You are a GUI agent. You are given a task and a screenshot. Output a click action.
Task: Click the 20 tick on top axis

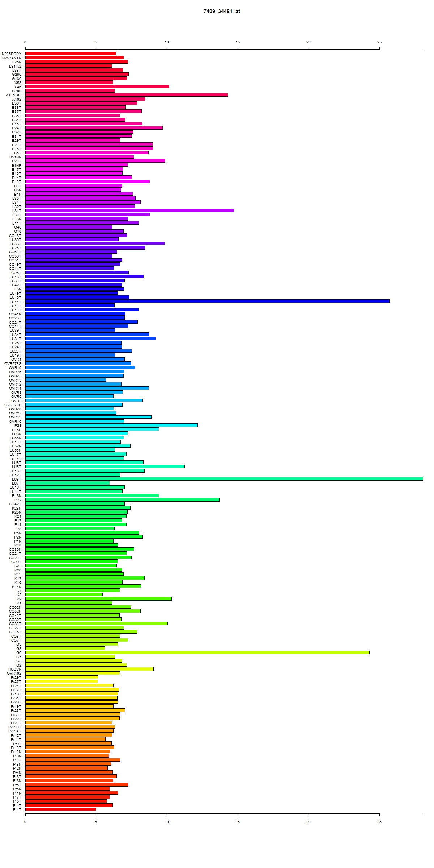pyautogui.click(x=309, y=42)
